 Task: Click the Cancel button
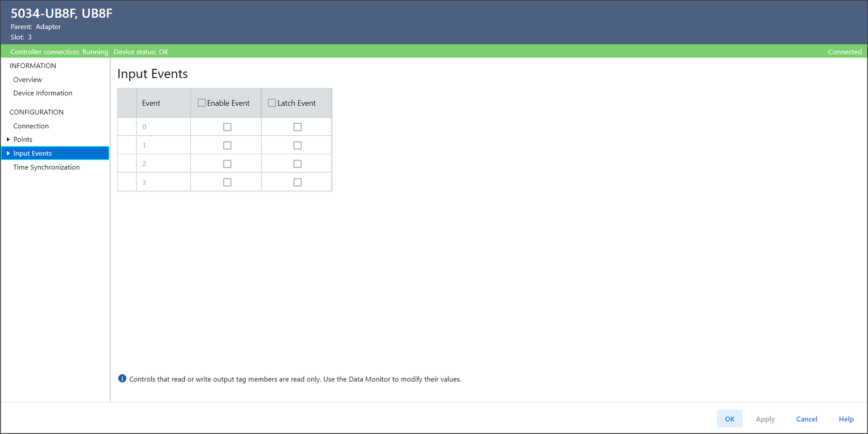[806, 419]
